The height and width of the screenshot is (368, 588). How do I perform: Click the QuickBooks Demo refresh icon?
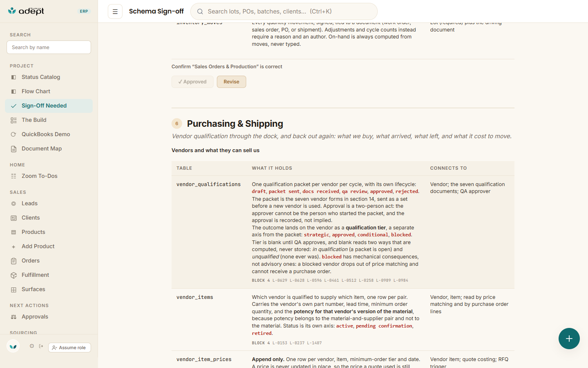(13, 135)
